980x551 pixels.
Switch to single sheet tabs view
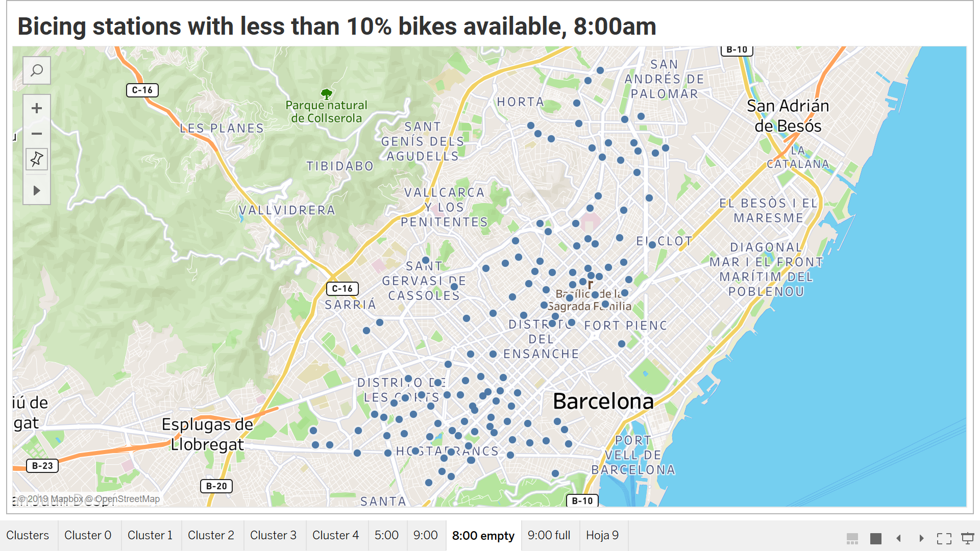876,538
